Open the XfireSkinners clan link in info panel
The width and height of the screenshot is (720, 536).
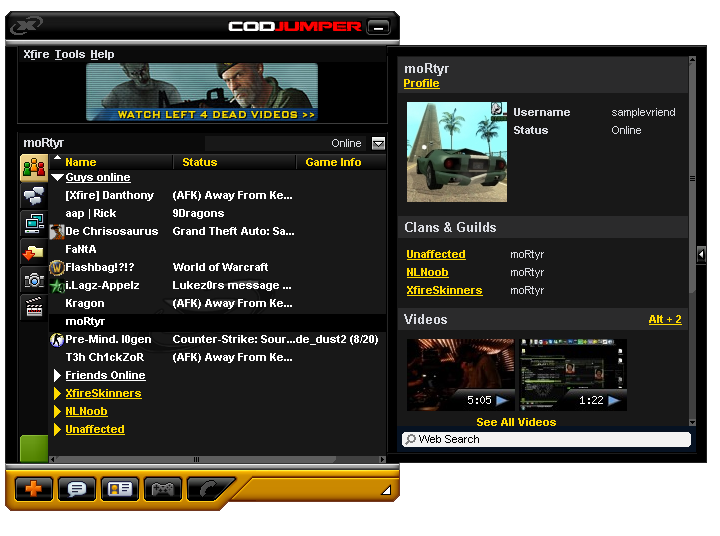tap(444, 290)
